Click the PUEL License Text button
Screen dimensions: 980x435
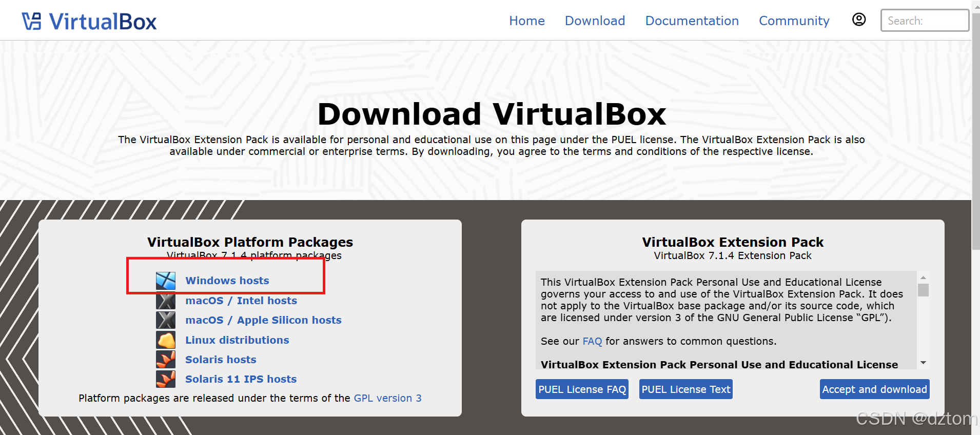point(685,389)
